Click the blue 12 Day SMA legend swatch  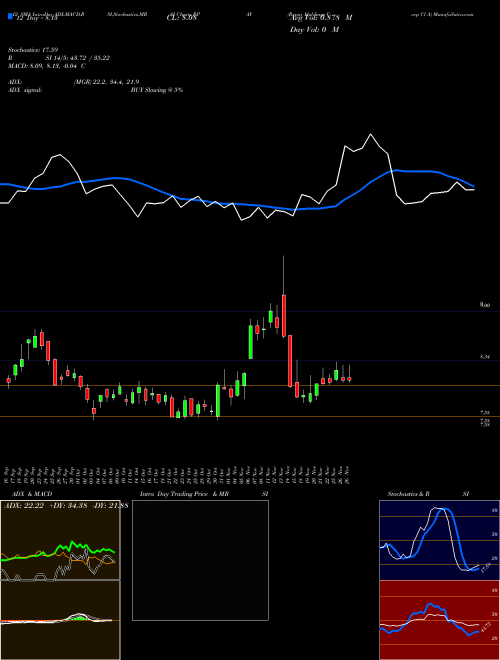tap(10, 17)
